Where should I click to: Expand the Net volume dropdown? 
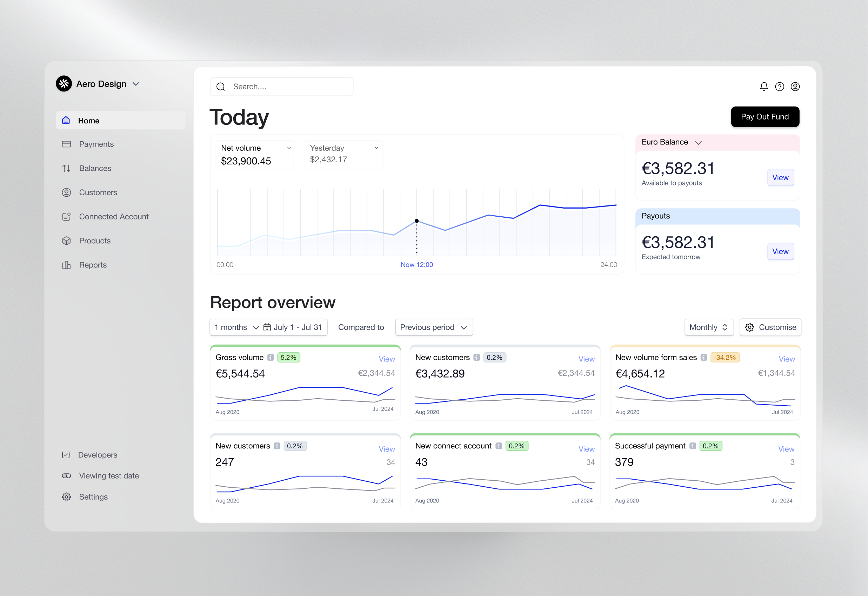tap(288, 148)
